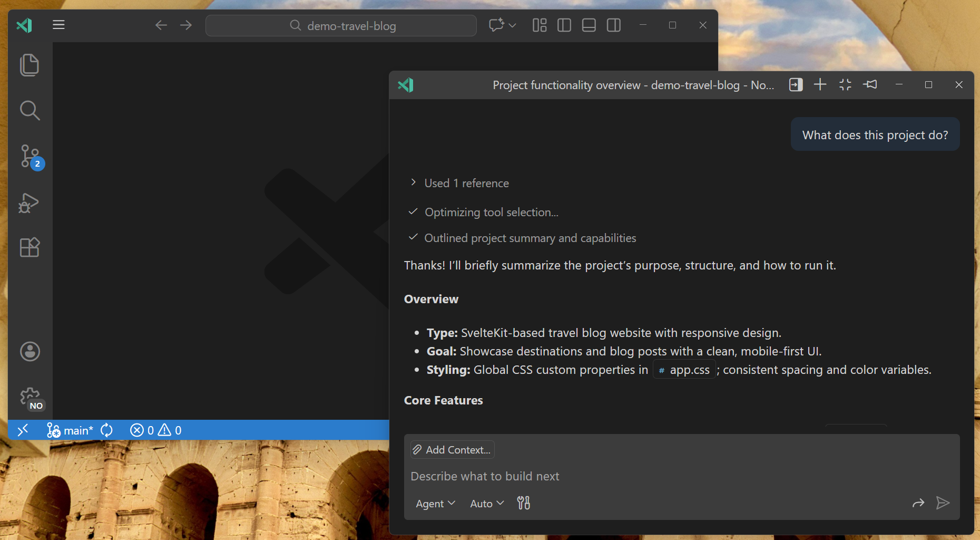This screenshot has height=540, width=980.
Task: Open the Search view icon
Action: [30, 111]
